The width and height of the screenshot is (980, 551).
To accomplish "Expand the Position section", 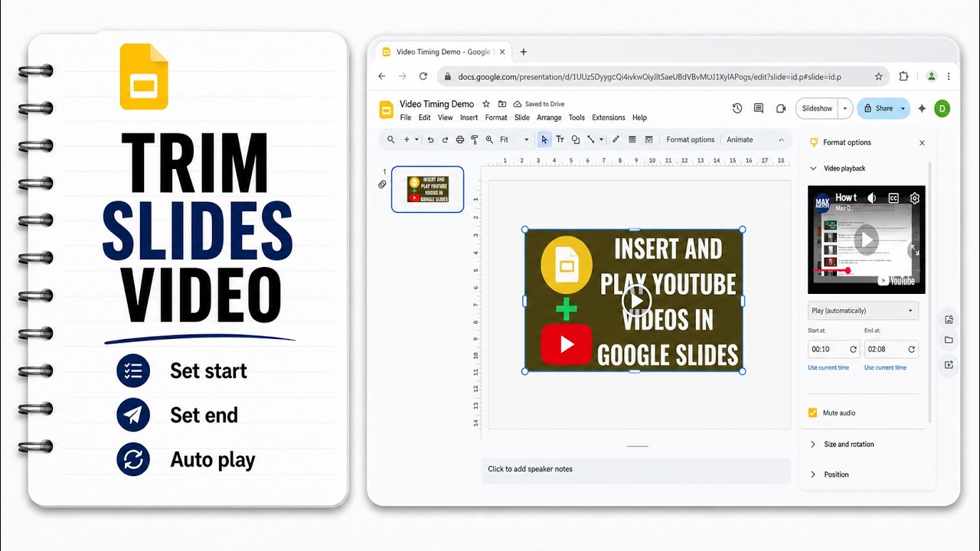I will point(813,474).
